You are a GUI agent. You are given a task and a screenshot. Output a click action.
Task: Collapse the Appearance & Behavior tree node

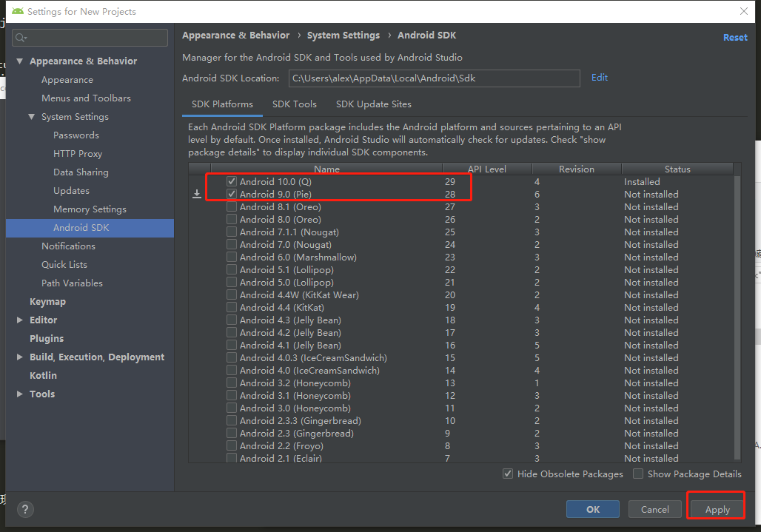click(20, 61)
